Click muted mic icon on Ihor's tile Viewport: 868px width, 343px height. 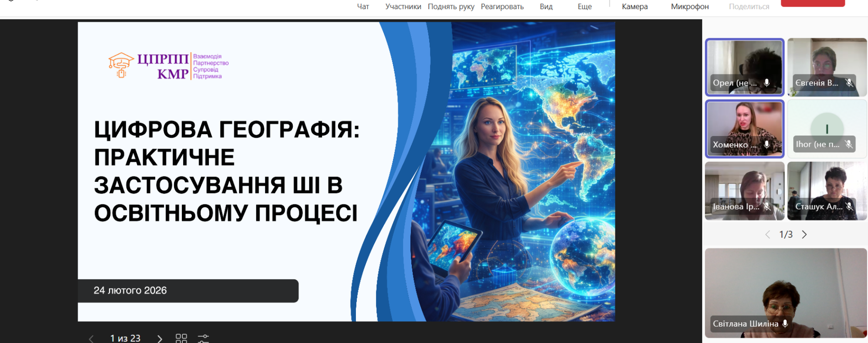click(849, 144)
